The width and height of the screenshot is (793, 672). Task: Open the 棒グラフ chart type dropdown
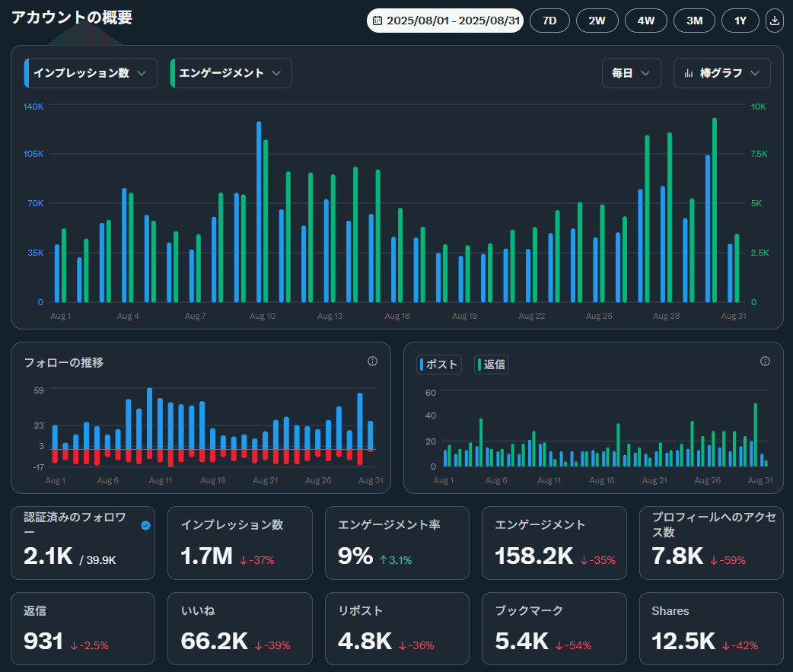[721, 73]
